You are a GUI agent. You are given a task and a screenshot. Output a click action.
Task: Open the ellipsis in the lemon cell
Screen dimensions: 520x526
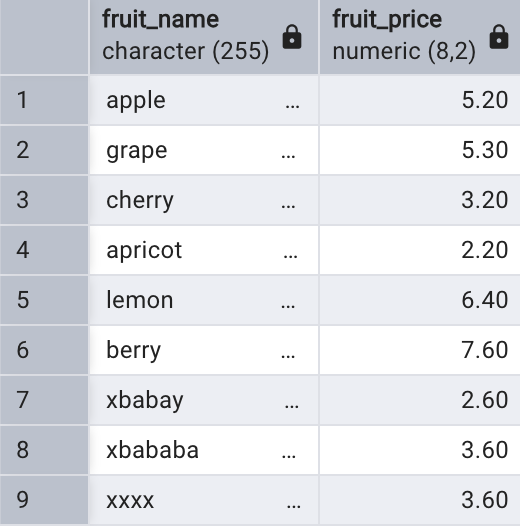point(288,307)
